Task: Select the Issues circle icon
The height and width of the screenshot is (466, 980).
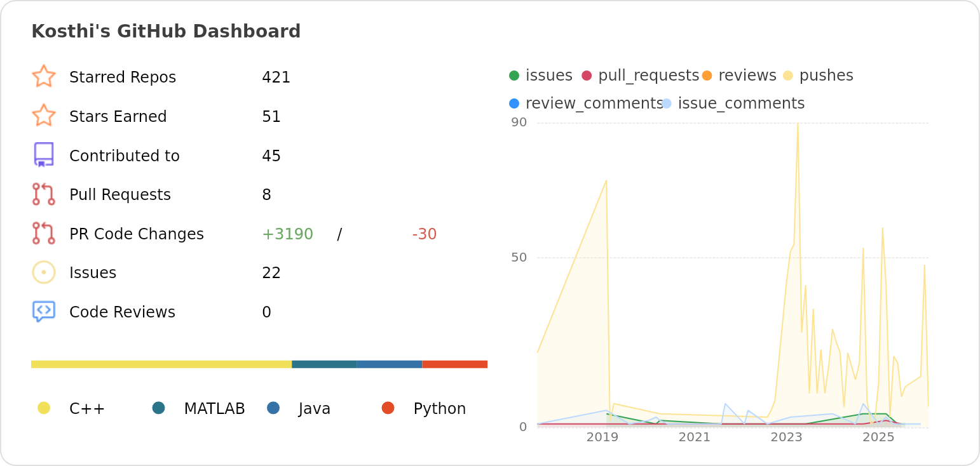Action: [44, 272]
